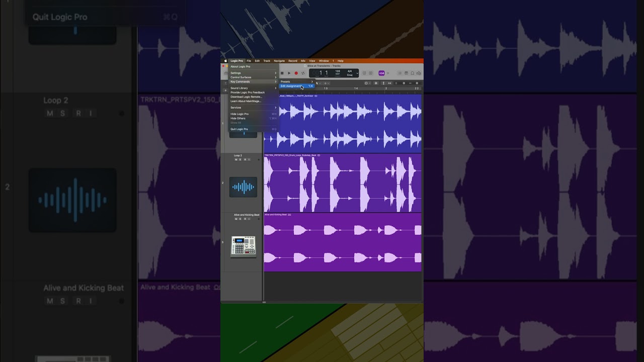Mute the Loop 2 track

coord(235,159)
